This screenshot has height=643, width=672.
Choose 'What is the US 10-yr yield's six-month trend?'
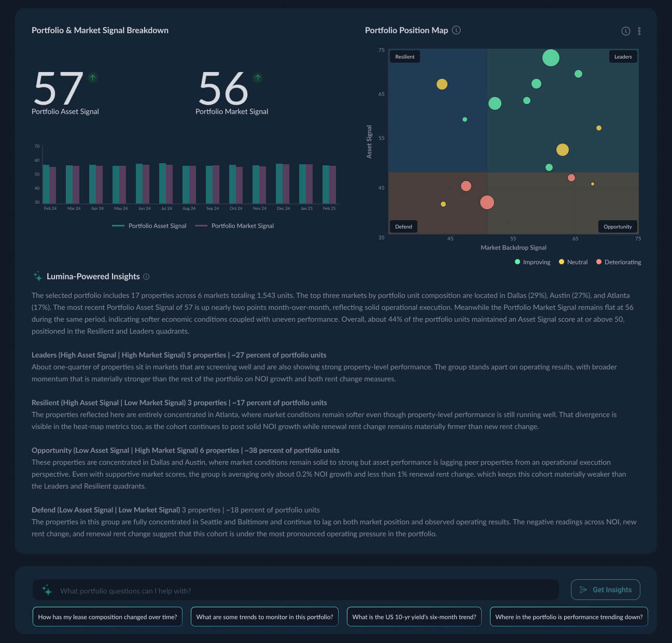click(x=414, y=617)
